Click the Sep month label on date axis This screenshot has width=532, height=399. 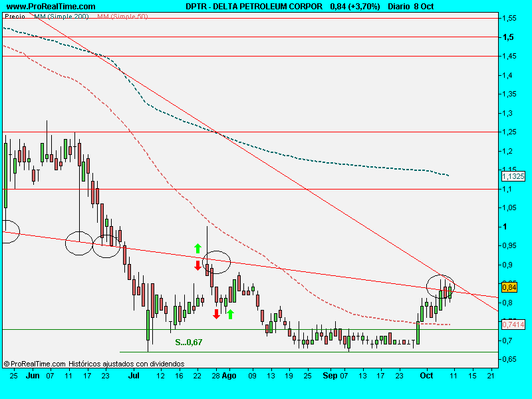click(x=330, y=376)
